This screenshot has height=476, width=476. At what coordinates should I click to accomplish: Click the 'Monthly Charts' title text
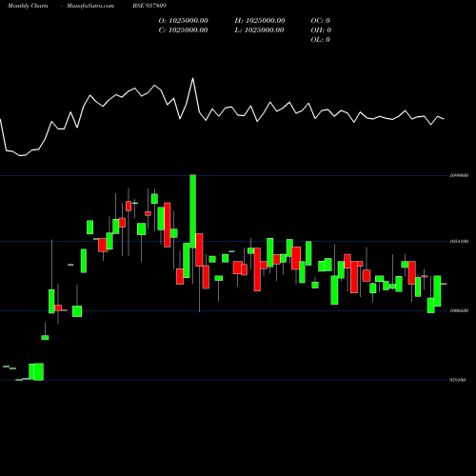[x=28, y=6]
